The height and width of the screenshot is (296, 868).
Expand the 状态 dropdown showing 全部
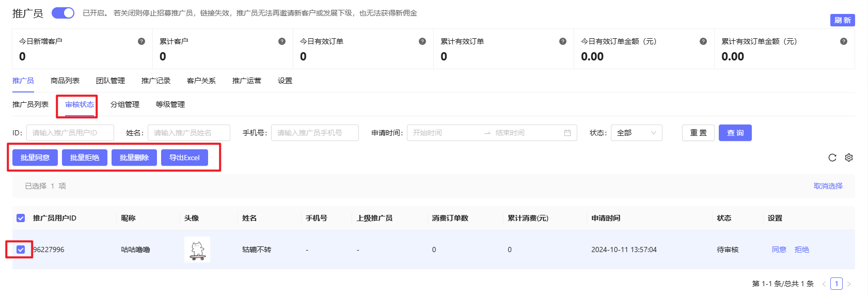click(636, 133)
